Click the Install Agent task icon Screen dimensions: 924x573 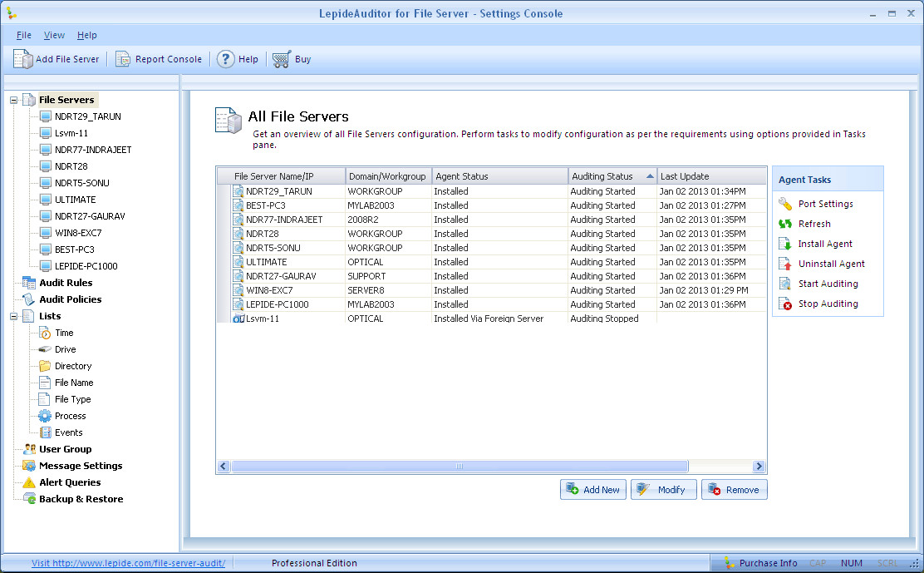pos(785,244)
